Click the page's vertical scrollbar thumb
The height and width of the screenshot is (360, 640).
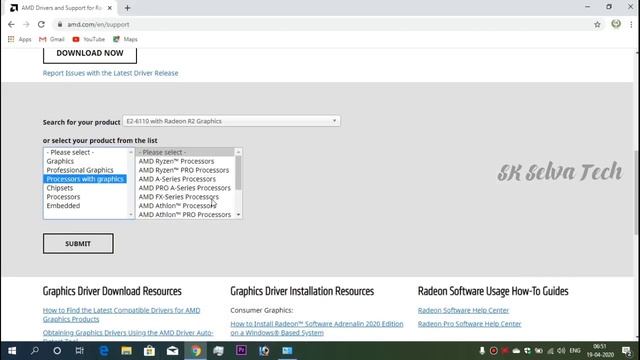tap(636, 193)
